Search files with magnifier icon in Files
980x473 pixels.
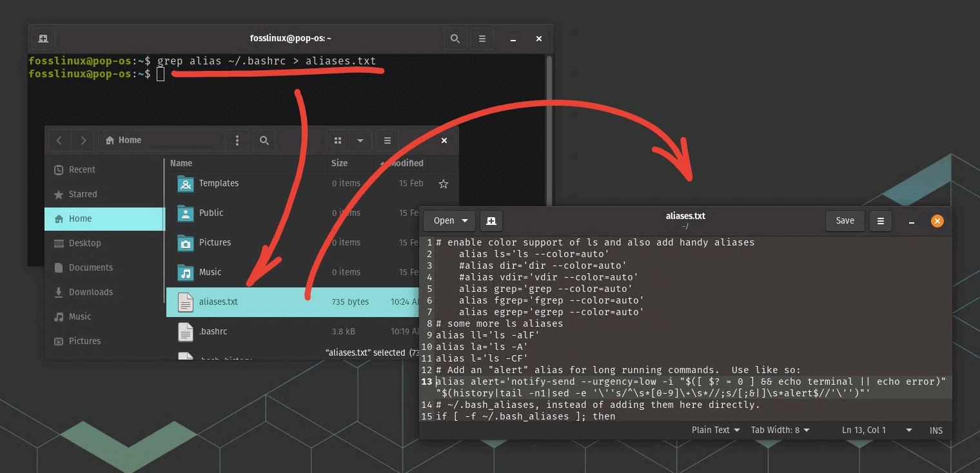(x=264, y=140)
